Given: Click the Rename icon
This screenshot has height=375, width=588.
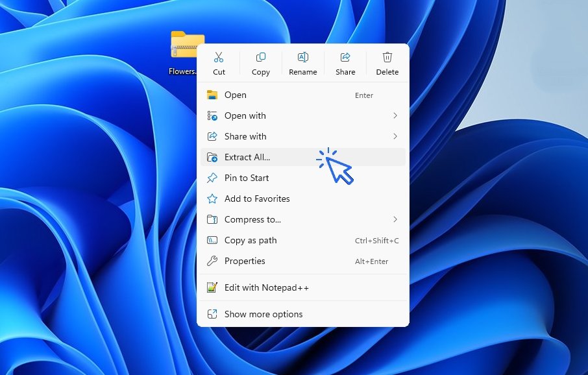Looking at the screenshot, I should pos(302,58).
